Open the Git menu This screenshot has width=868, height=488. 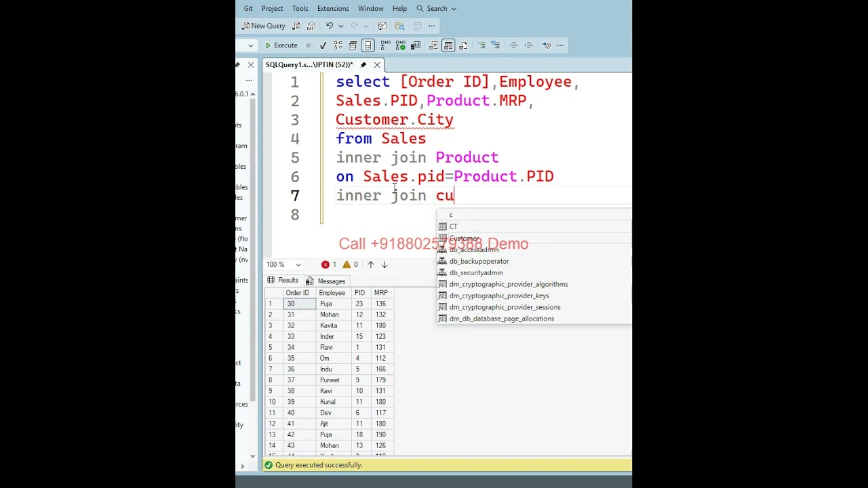tap(248, 9)
